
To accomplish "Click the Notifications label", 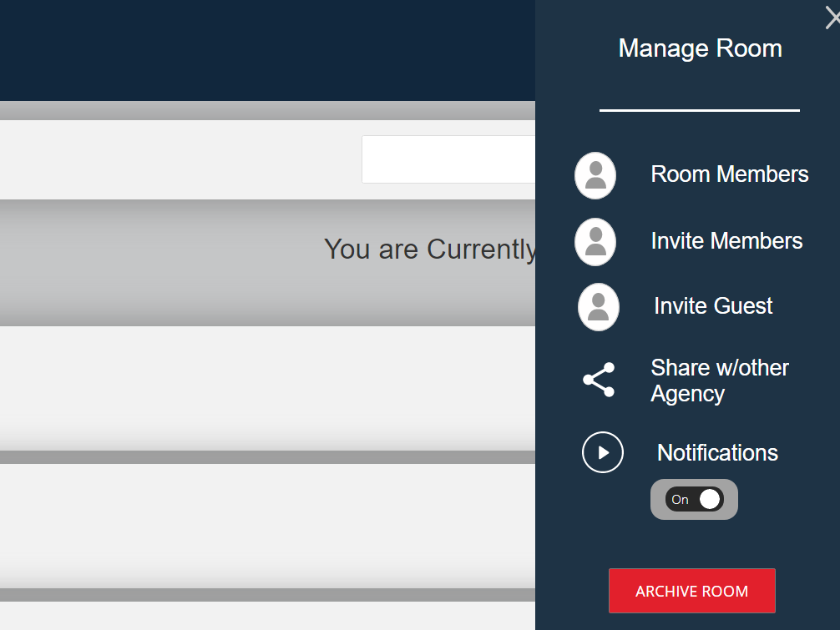I will tap(717, 452).
